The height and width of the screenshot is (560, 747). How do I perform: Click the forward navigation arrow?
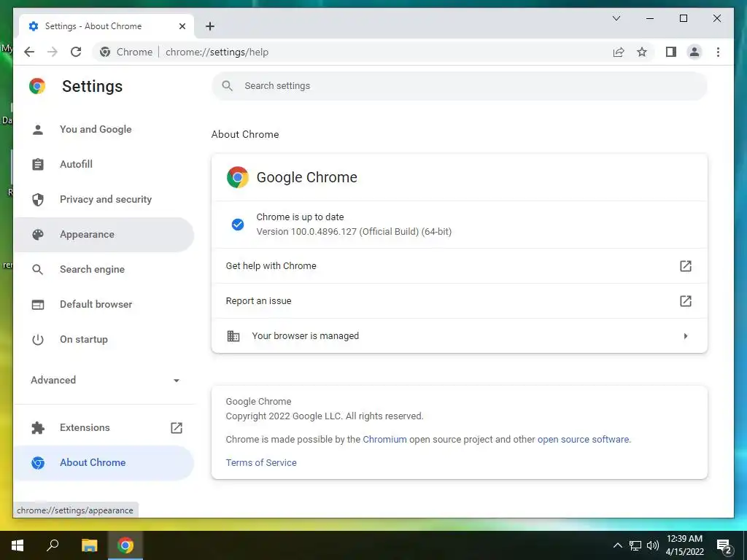click(x=53, y=52)
